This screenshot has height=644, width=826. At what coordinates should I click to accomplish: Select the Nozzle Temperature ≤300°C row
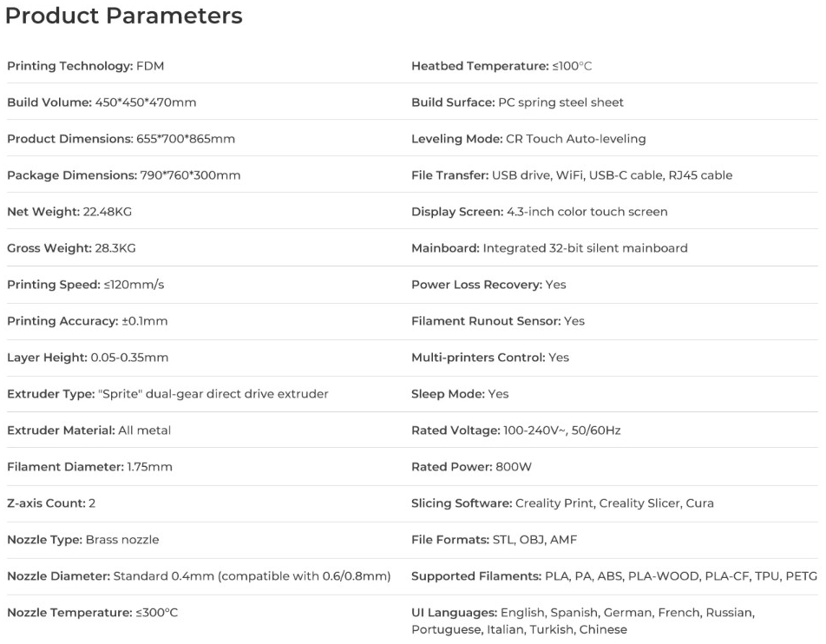click(x=92, y=613)
